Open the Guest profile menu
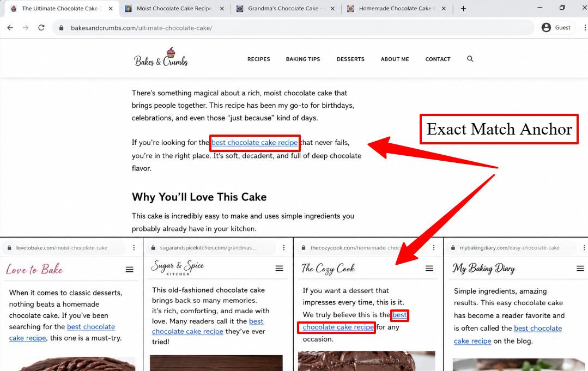Image resolution: width=588 pixels, height=371 pixels. (x=557, y=27)
